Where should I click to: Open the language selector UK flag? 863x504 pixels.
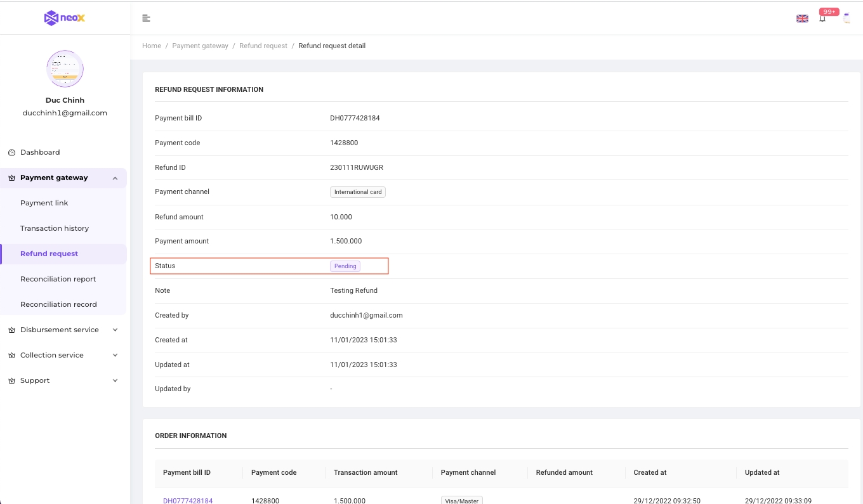click(802, 19)
